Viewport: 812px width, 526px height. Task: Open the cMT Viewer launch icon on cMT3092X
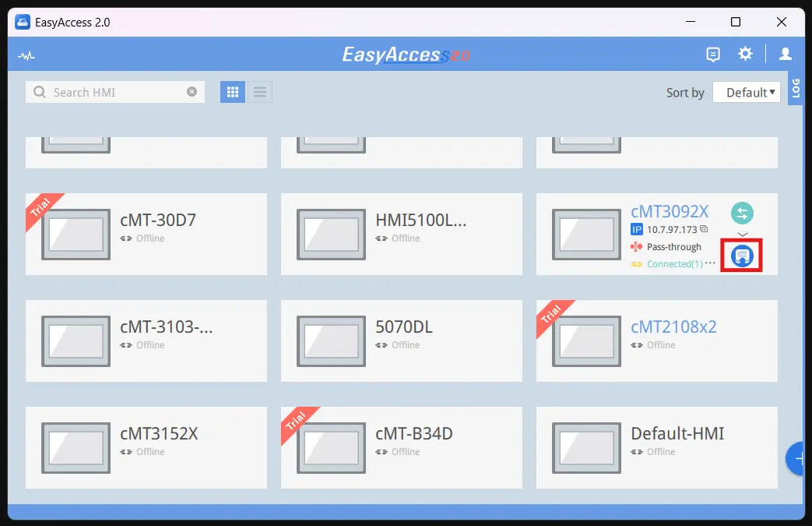point(742,255)
